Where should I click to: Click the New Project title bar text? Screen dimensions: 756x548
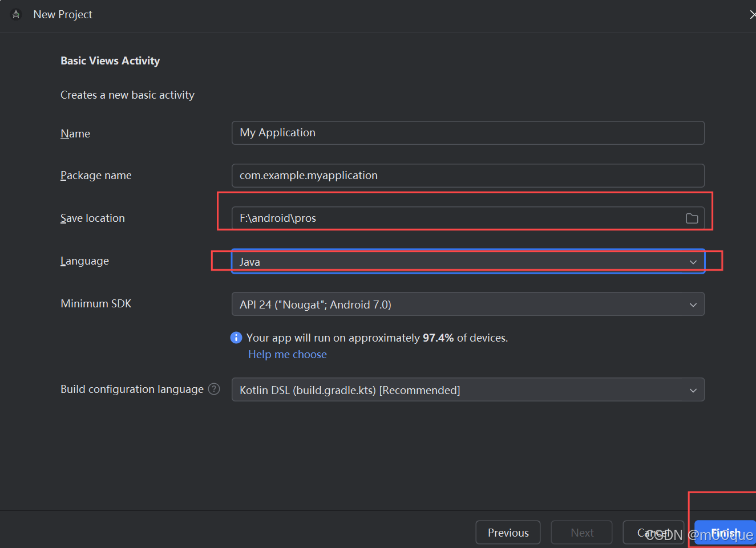click(x=62, y=14)
